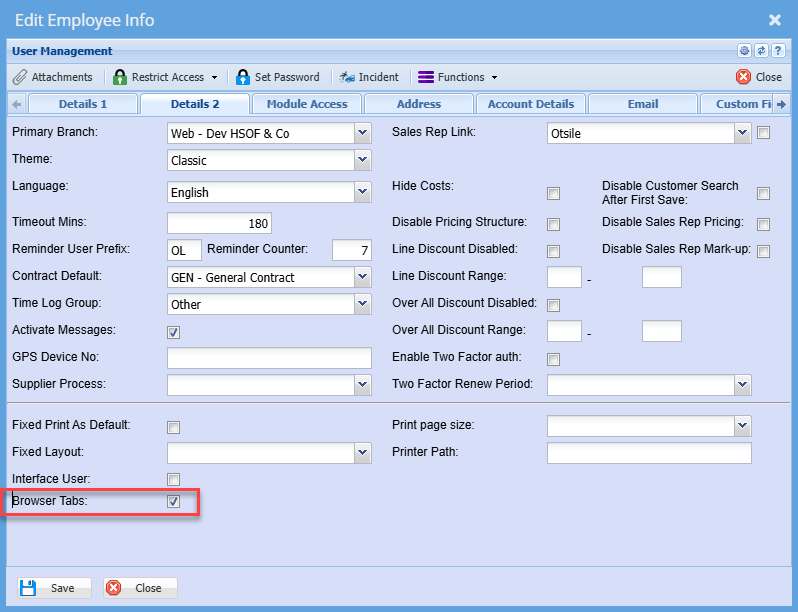Enable the Hide Costs checkbox
Screen dimensions: 798x612
pos(553,194)
